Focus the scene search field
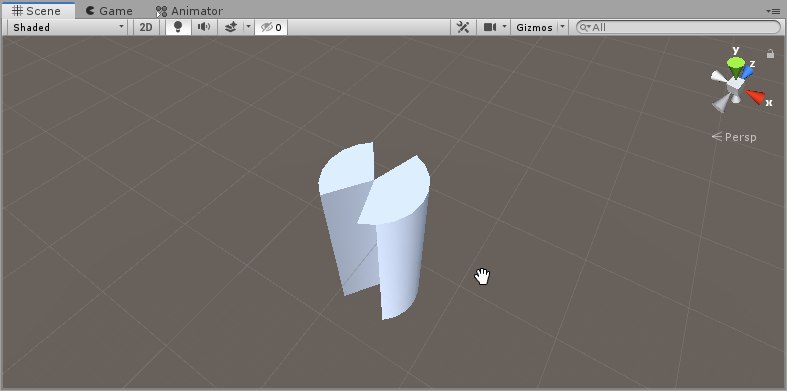This screenshot has height=391, width=787. click(x=679, y=27)
